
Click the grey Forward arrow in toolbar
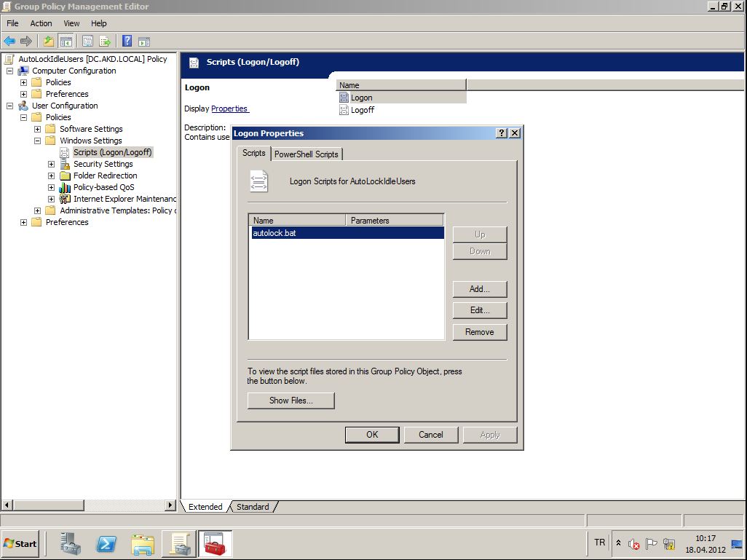coord(26,41)
